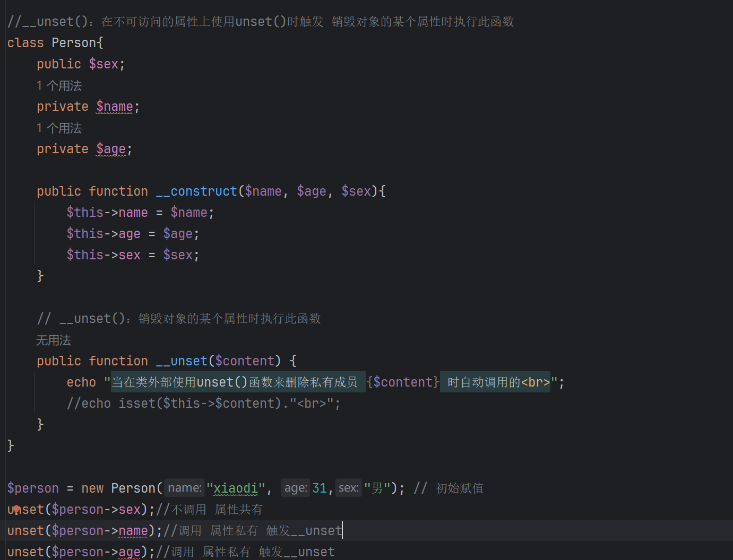
Task: Click the $age parameter in the __construct signature
Action: tap(312, 191)
